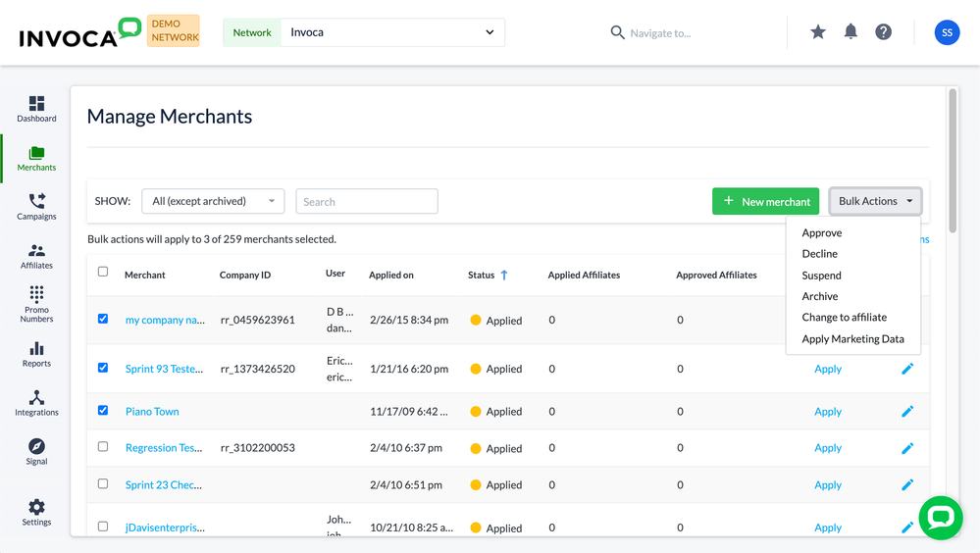Open the Affiliates section
Image resolution: width=980 pixels, height=553 pixels.
[x=36, y=256]
